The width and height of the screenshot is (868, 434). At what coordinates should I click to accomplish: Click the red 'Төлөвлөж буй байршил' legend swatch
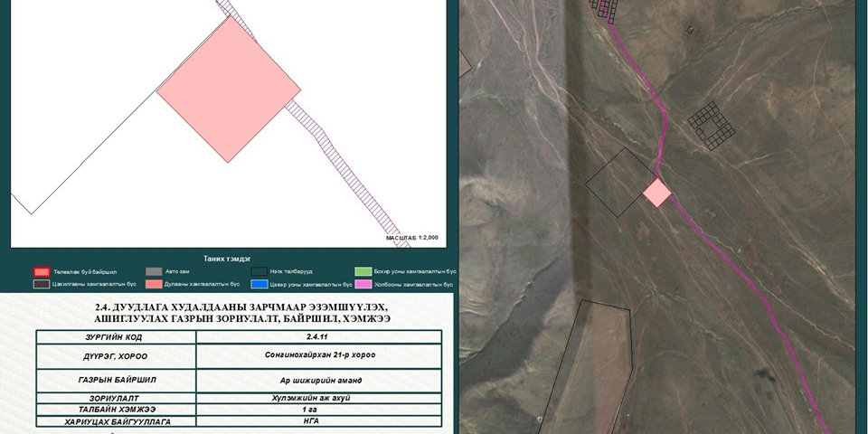coord(41,271)
